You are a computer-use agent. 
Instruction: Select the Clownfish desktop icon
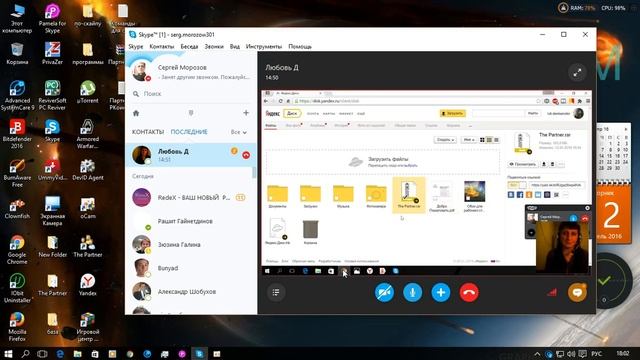17,208
